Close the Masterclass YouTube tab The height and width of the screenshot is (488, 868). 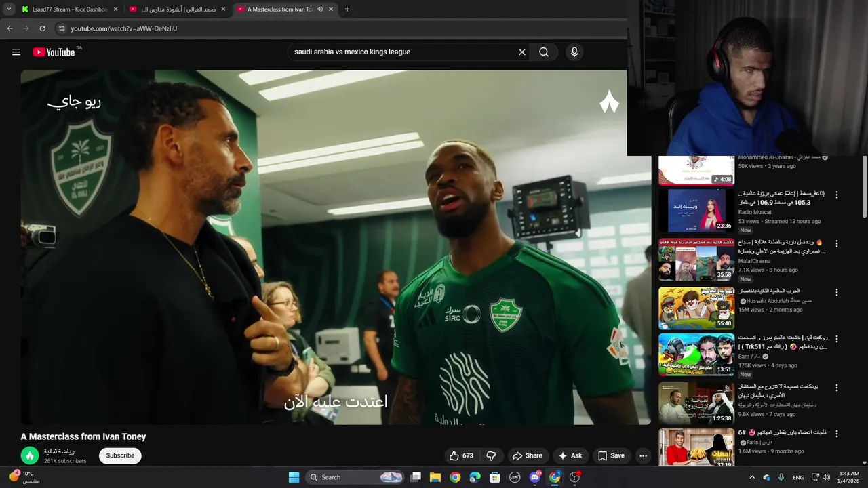pyautogui.click(x=331, y=9)
